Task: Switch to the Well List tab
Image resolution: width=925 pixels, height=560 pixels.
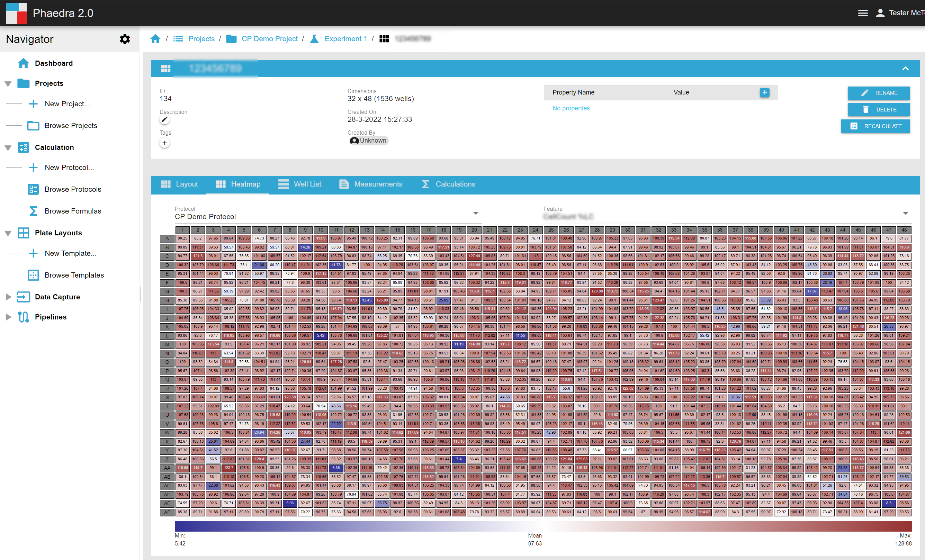Action: click(x=299, y=184)
